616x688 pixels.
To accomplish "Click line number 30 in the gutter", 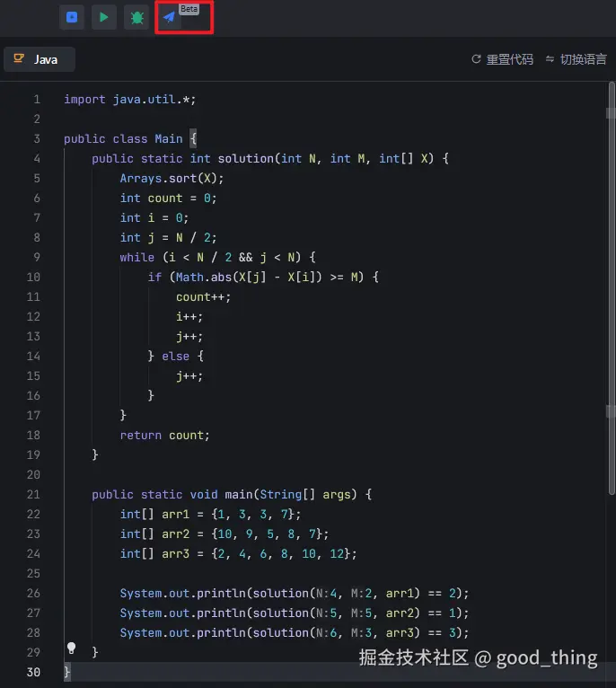I will click(x=33, y=672).
